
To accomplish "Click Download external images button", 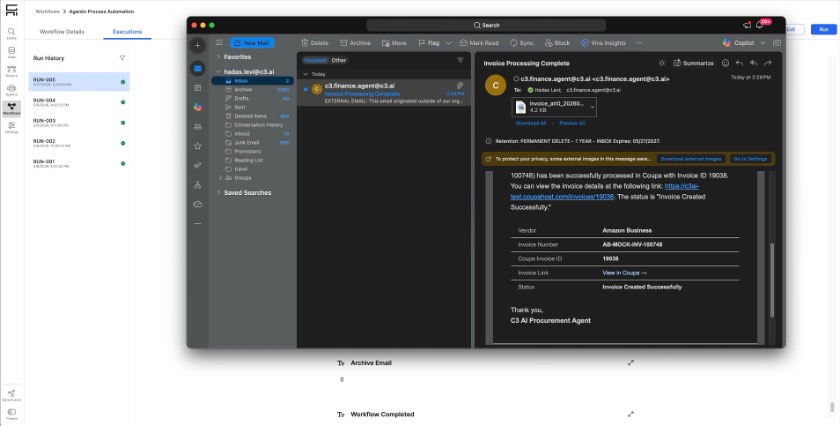I will click(691, 159).
